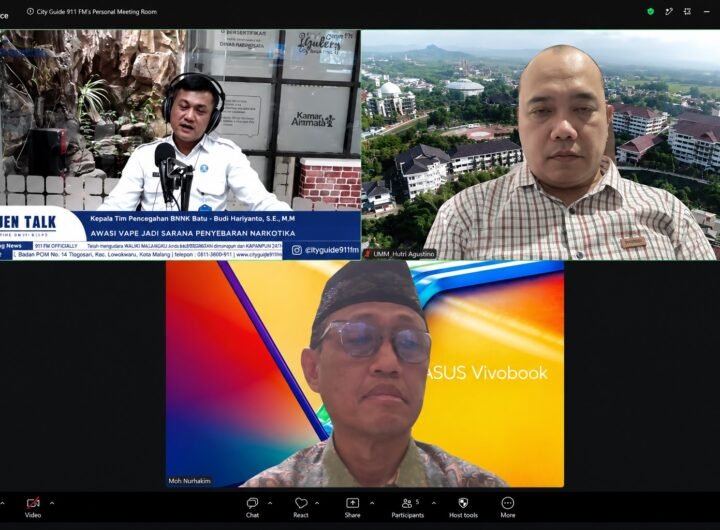This screenshot has width=720, height=530.
Task: Open the Participants list
Action: point(407,507)
